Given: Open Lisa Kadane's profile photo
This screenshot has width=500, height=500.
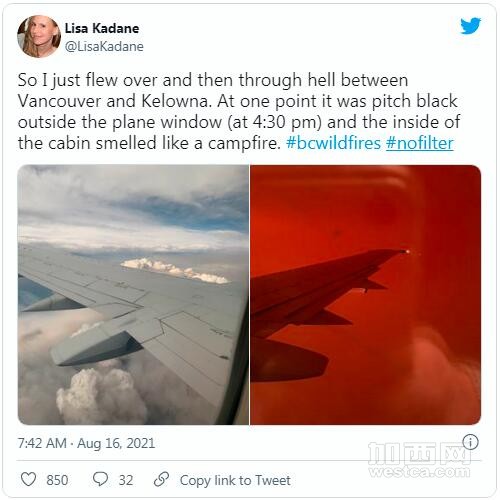Looking at the screenshot, I should pos(39,36).
